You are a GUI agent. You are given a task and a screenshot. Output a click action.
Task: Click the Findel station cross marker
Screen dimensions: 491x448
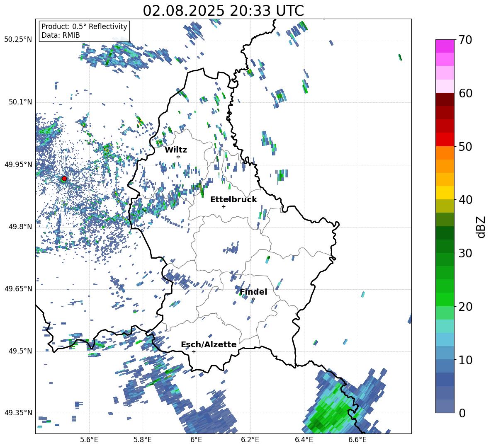[x=253, y=299]
